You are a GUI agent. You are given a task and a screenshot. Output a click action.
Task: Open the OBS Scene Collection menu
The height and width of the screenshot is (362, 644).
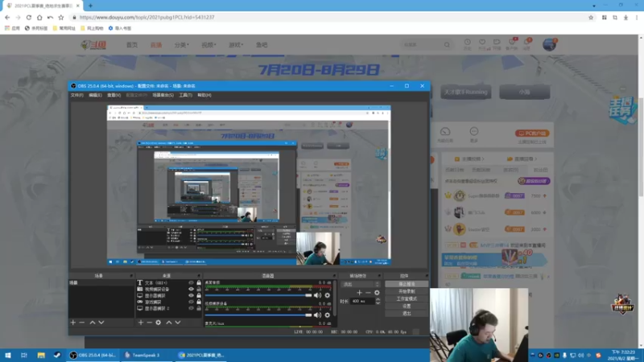[163, 95]
